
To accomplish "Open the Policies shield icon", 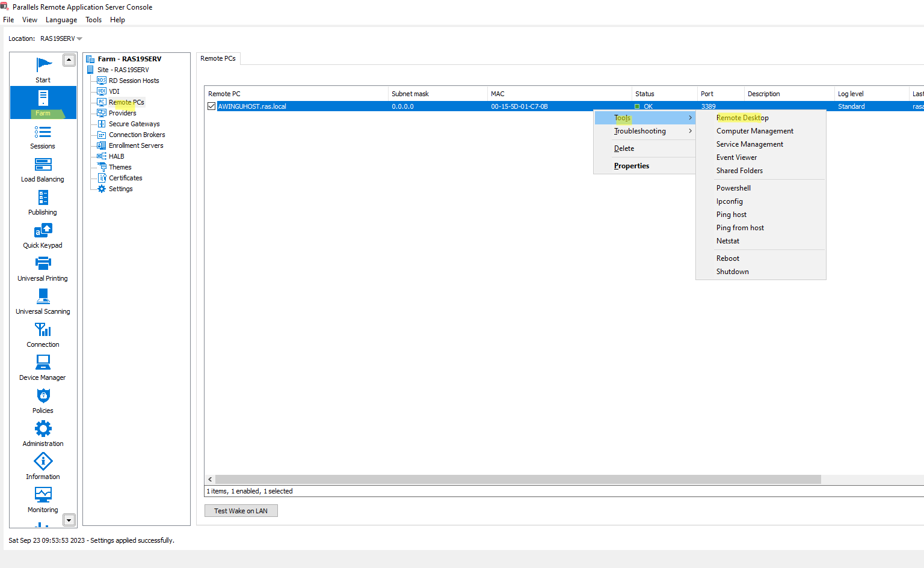I will click(x=43, y=395).
